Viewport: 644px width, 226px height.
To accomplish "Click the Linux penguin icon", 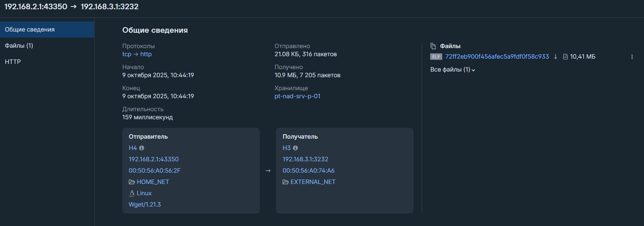I will click(132, 193).
